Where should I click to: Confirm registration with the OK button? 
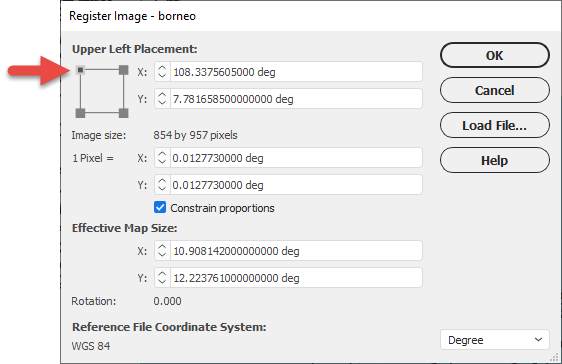pos(495,55)
